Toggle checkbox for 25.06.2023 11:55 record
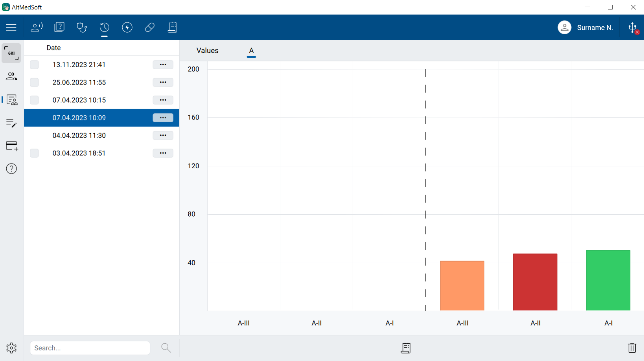Screen dimensions: 644x361 (x=35, y=82)
